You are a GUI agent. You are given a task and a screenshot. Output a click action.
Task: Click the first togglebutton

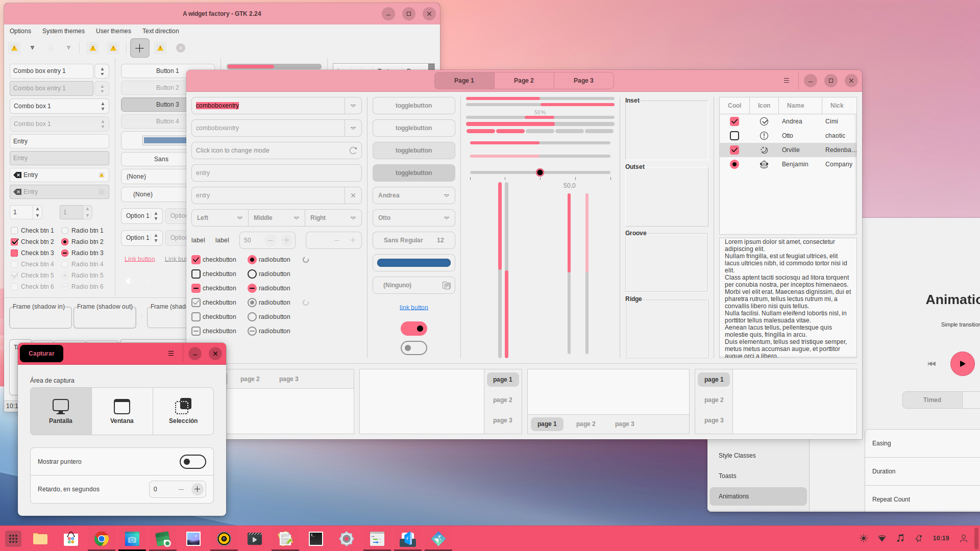pos(414,106)
